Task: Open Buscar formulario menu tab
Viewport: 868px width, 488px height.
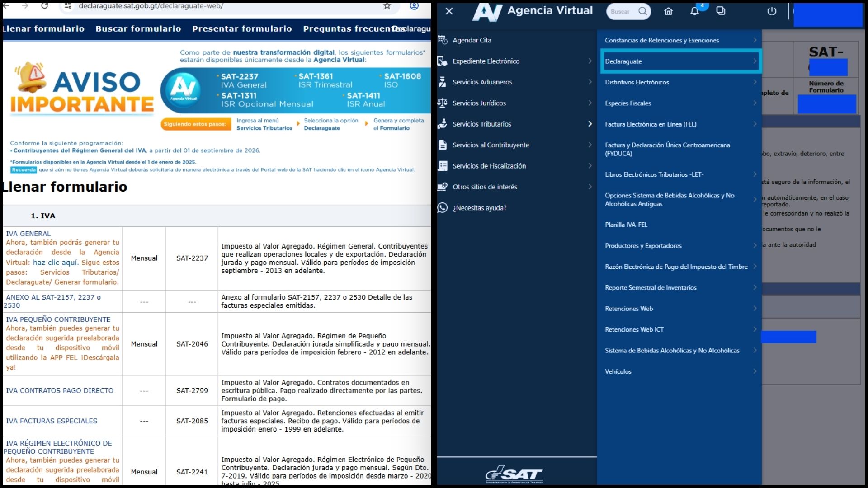Action: (138, 28)
